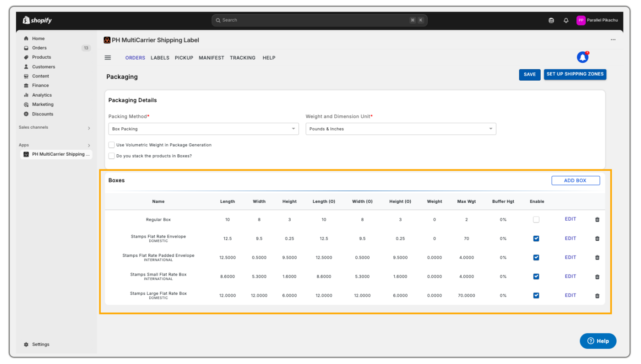Check Do you stack the products in Boxes
This screenshot has width=641, height=364.
coord(112,156)
